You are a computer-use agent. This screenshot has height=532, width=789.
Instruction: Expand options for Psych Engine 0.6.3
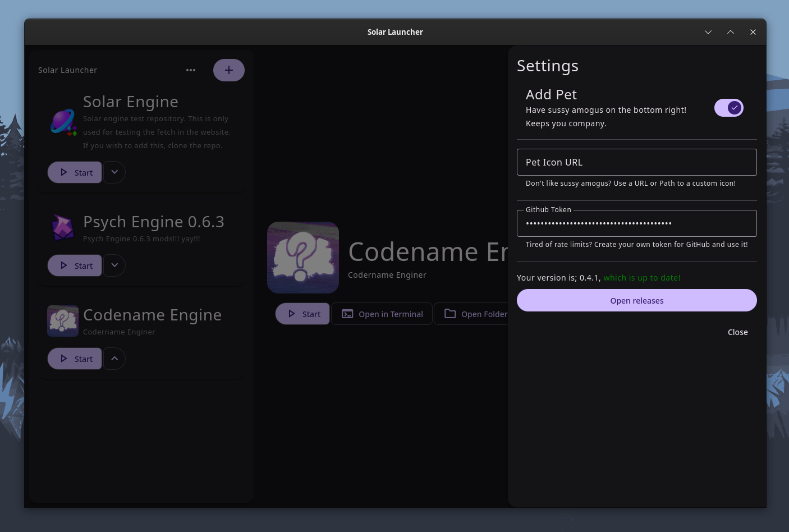pos(114,265)
